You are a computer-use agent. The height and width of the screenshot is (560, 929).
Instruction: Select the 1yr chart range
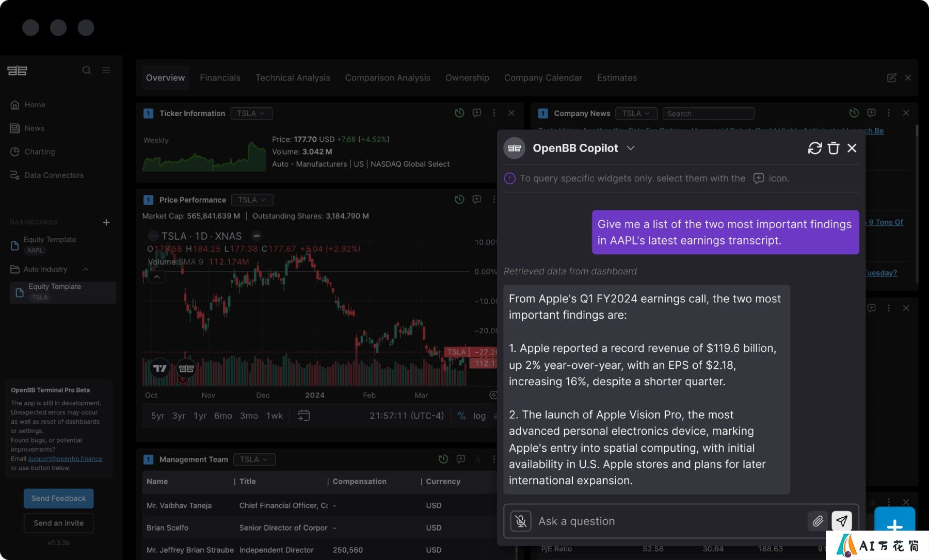tap(200, 416)
